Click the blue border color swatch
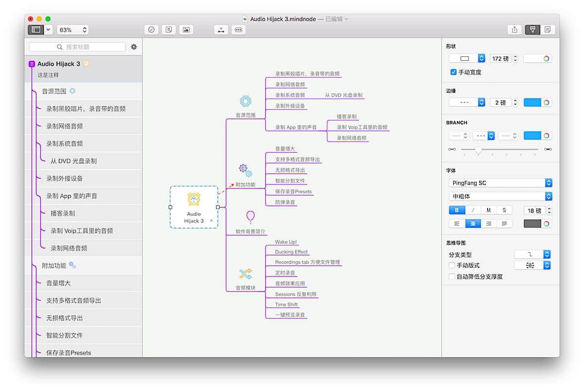 [532, 103]
